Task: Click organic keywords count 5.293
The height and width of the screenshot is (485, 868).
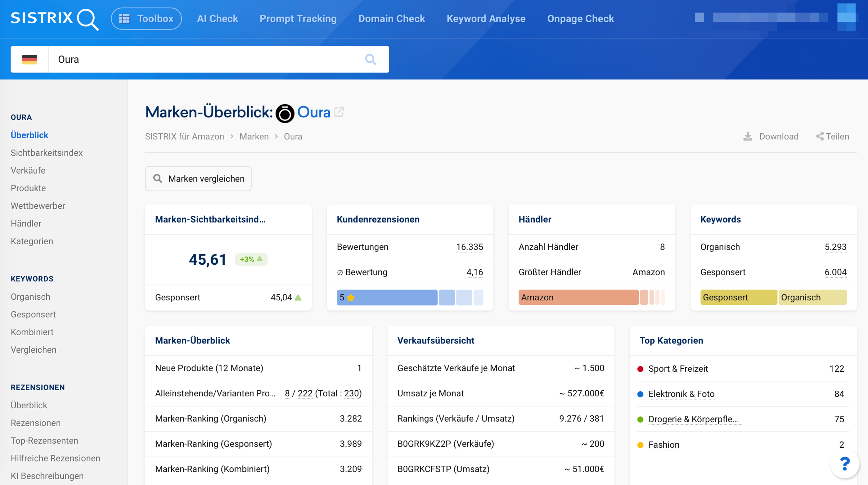Action: coord(835,247)
